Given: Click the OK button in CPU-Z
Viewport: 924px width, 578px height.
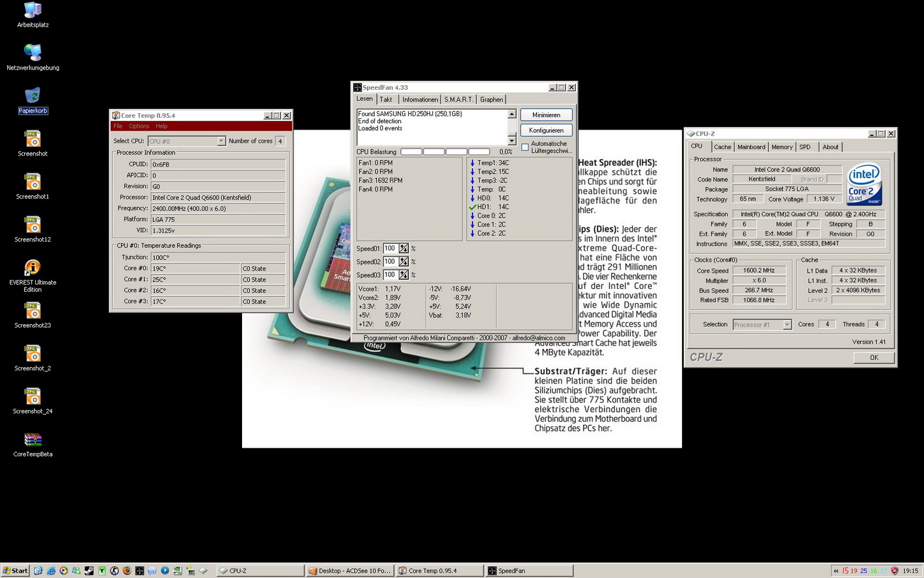Looking at the screenshot, I should tap(874, 357).
